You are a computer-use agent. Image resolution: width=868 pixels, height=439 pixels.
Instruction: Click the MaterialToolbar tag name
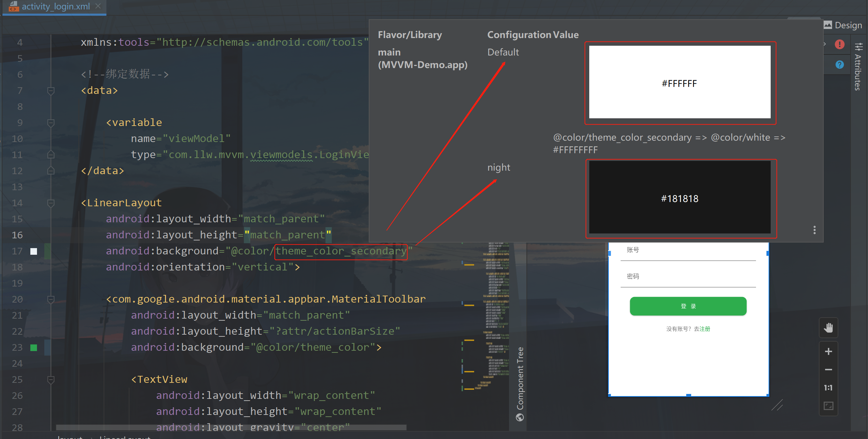[x=379, y=299]
